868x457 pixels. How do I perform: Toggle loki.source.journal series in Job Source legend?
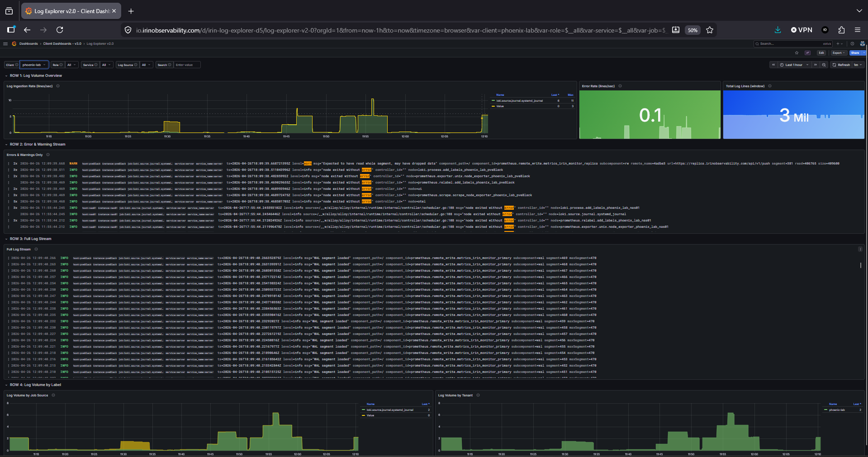[x=389, y=410]
